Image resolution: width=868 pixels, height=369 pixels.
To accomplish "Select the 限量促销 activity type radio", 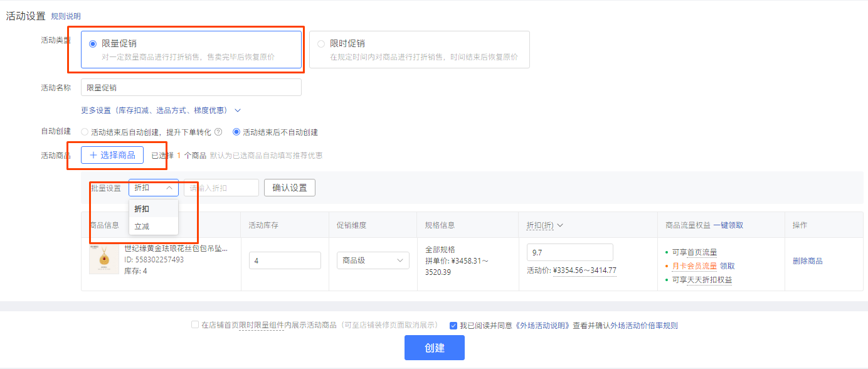I will coord(93,44).
